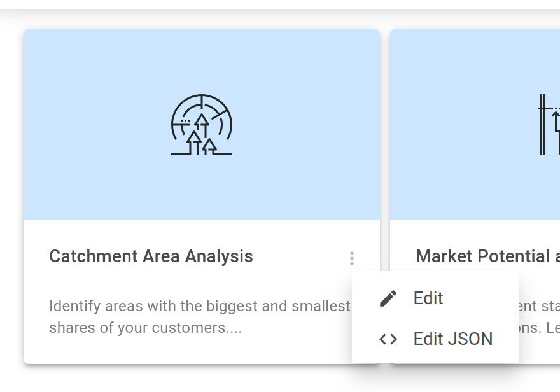This screenshot has height=392, width=560.
Task: Click the Catchment Area Analysis radar icon
Action: 202,125
